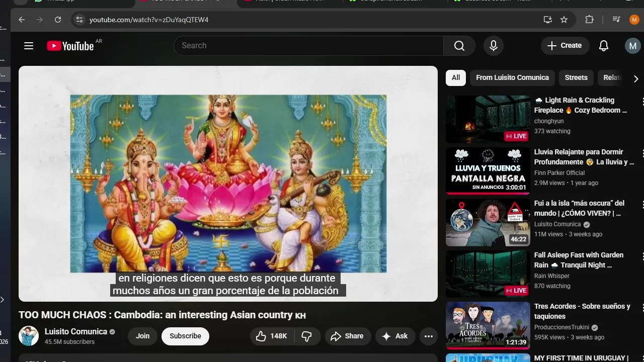Go to YouTube home via logo
644x362 pixels.
(70, 46)
